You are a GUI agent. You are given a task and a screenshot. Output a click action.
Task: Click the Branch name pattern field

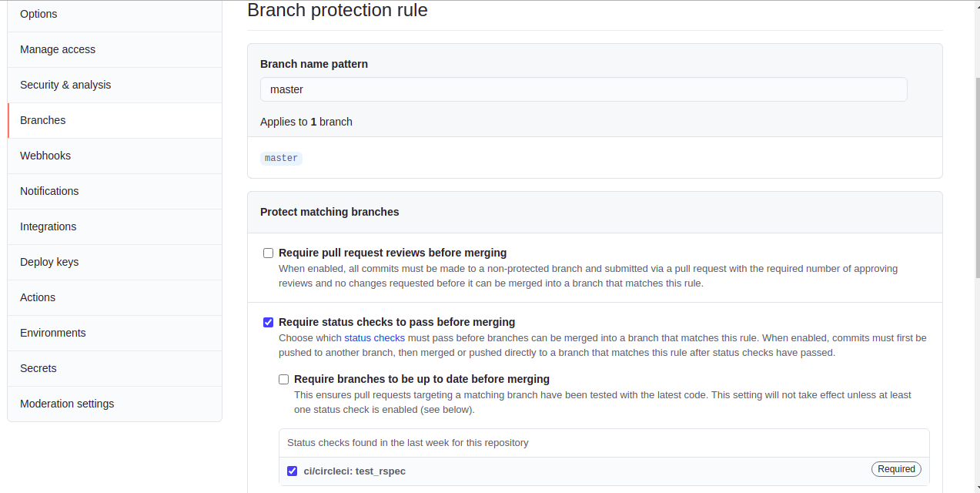(x=584, y=89)
